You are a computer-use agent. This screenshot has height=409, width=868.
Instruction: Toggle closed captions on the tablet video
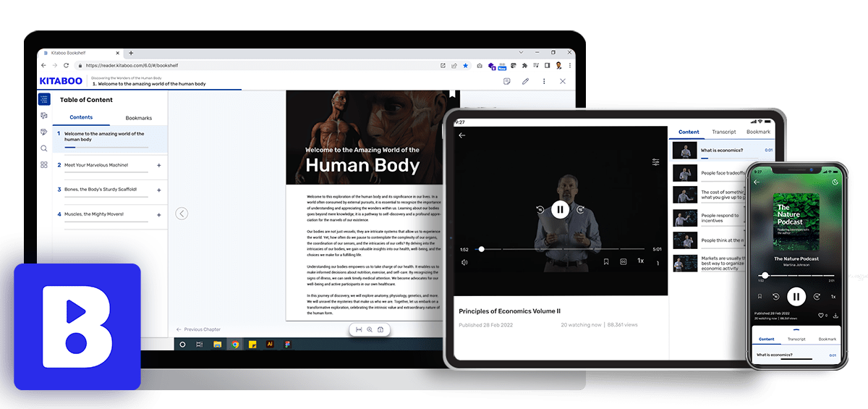[623, 261]
